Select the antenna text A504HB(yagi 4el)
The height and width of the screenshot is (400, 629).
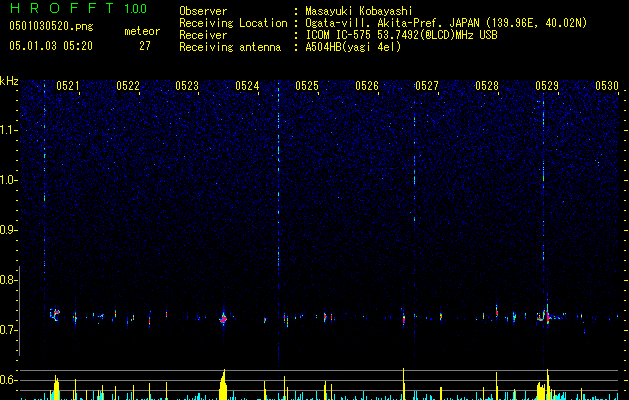click(x=353, y=47)
